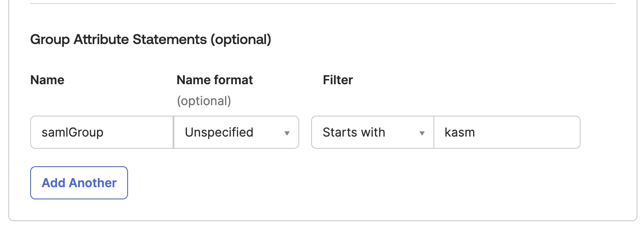Viewport: 644px width, 226px height.
Task: Place cursor after kasm text
Action: click(476, 132)
